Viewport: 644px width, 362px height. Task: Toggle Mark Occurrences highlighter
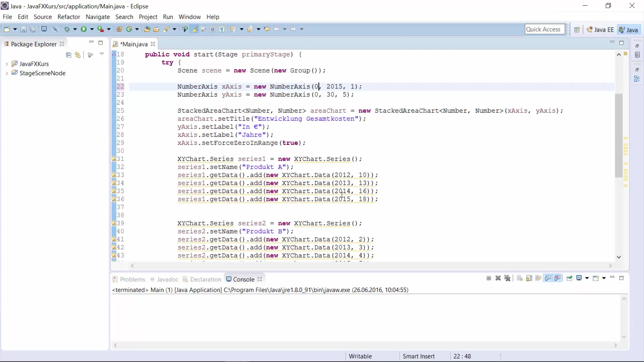click(194, 29)
